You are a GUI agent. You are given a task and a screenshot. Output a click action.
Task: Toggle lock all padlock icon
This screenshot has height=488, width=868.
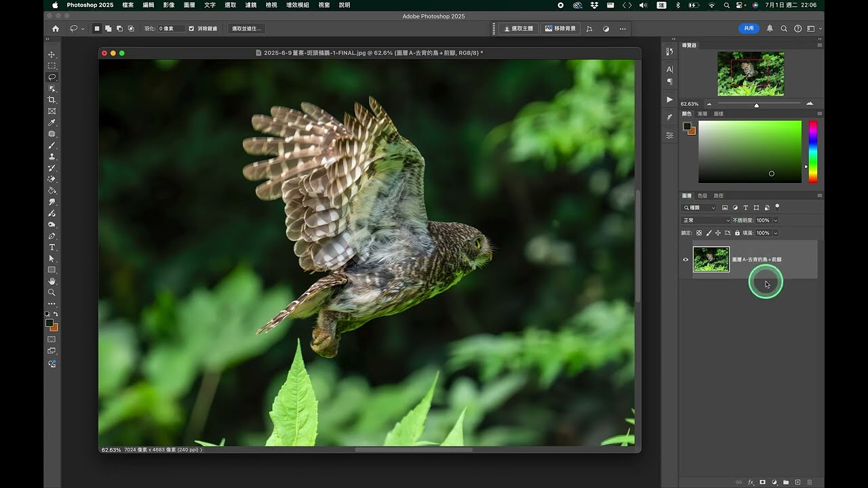coord(737,232)
